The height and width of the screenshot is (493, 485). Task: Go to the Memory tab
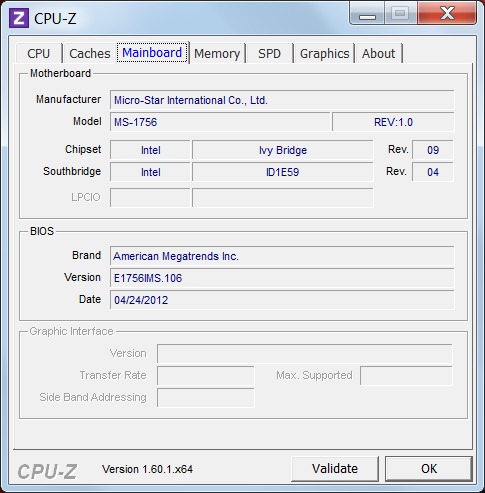(217, 53)
